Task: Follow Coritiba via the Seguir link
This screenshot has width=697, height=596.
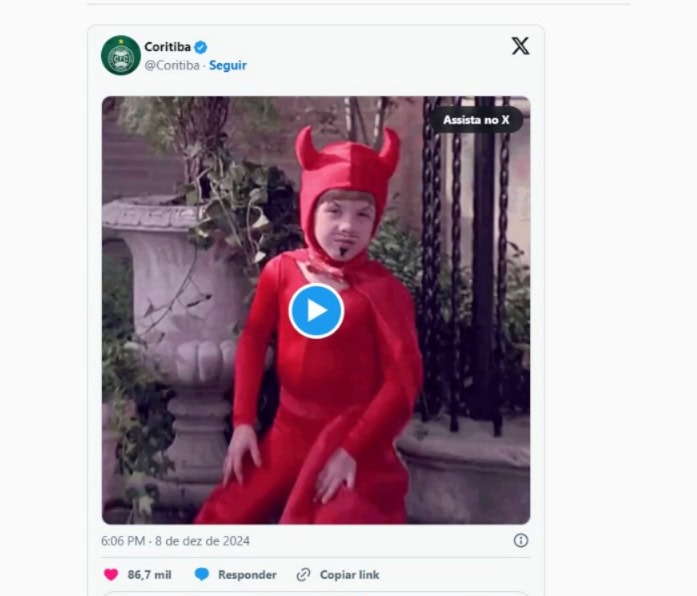Action: tap(228, 65)
